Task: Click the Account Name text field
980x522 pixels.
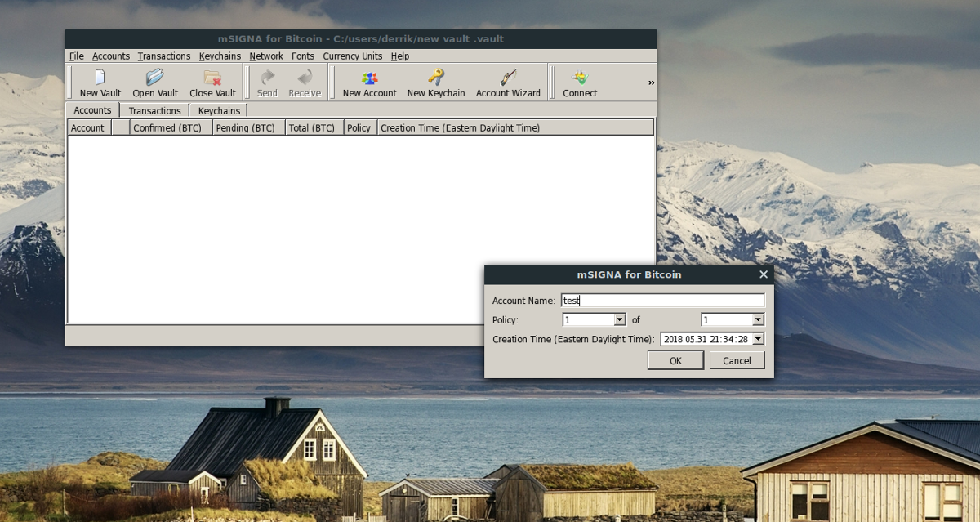Action: point(663,301)
